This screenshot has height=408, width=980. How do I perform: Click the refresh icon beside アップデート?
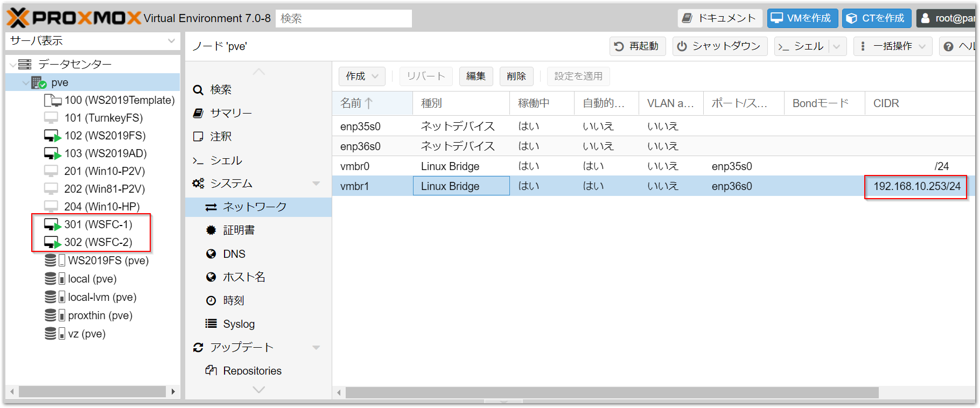click(x=198, y=348)
